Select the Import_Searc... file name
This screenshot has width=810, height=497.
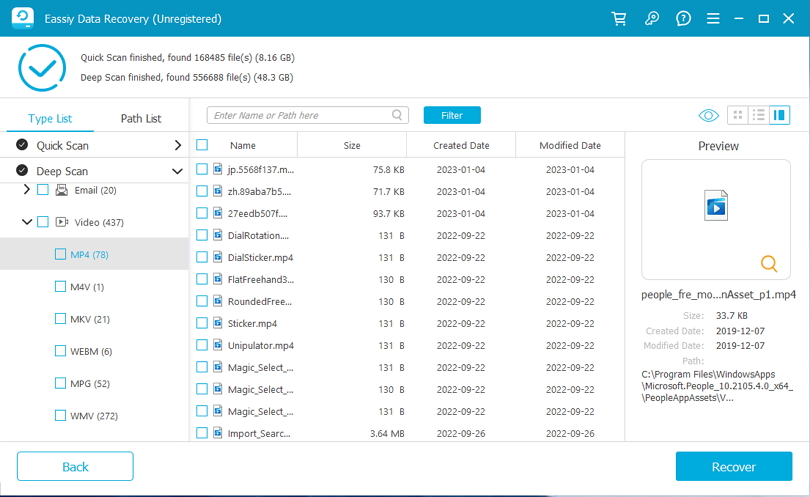[x=259, y=433]
